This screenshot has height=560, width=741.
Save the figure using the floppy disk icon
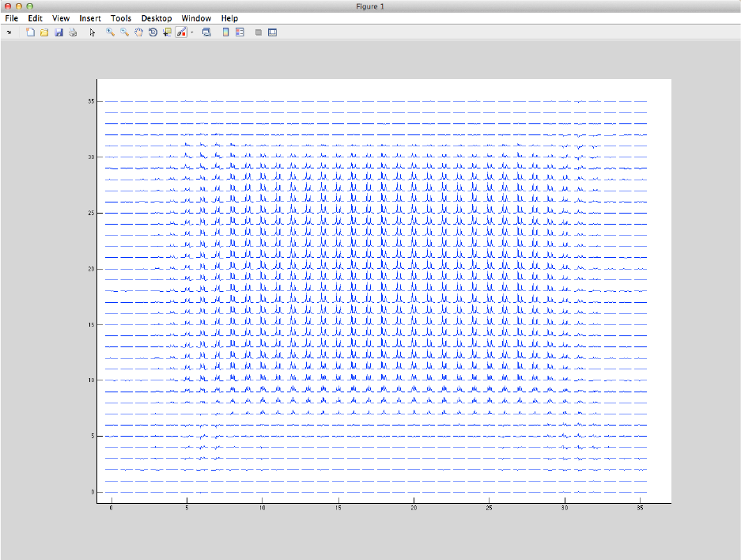(59, 32)
